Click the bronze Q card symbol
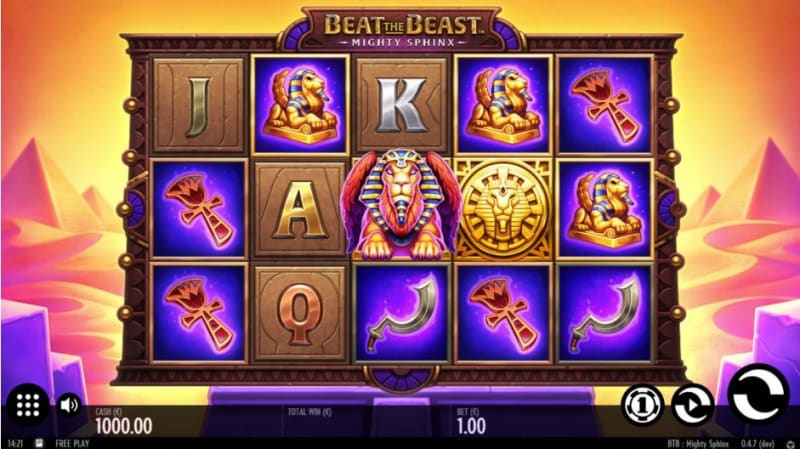 300,313
